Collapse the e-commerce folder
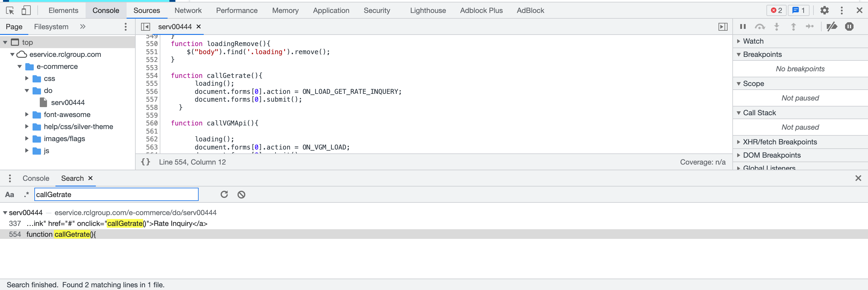868x290 pixels. pyautogui.click(x=19, y=66)
